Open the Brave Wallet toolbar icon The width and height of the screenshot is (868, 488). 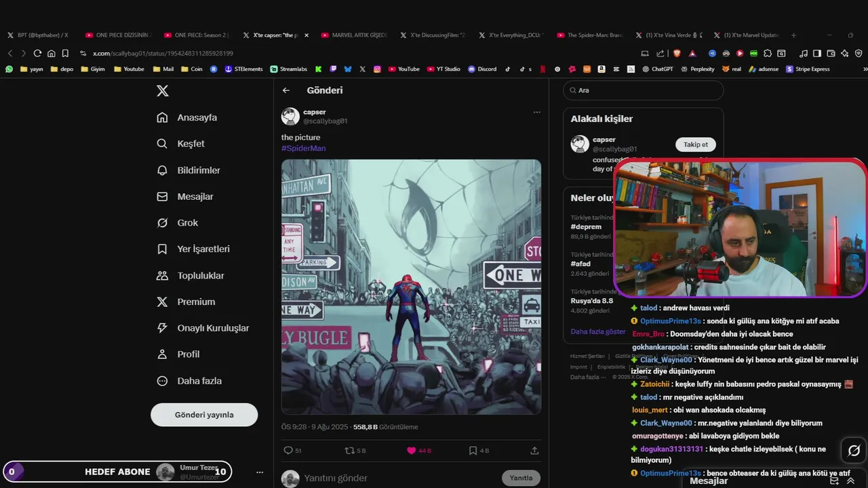coord(831,54)
